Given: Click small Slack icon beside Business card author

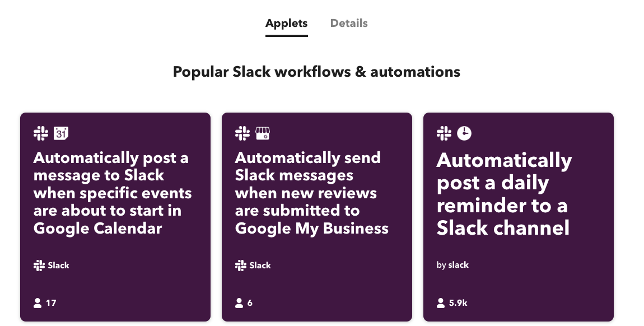Looking at the screenshot, I should (x=241, y=266).
